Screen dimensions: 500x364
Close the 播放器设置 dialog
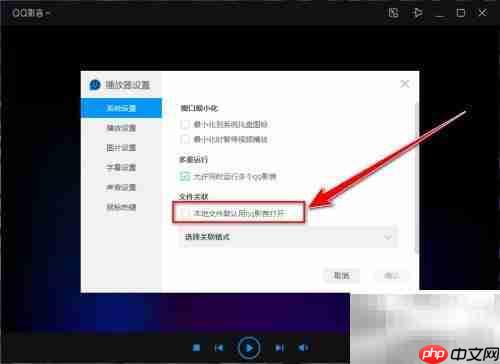pos(405,84)
